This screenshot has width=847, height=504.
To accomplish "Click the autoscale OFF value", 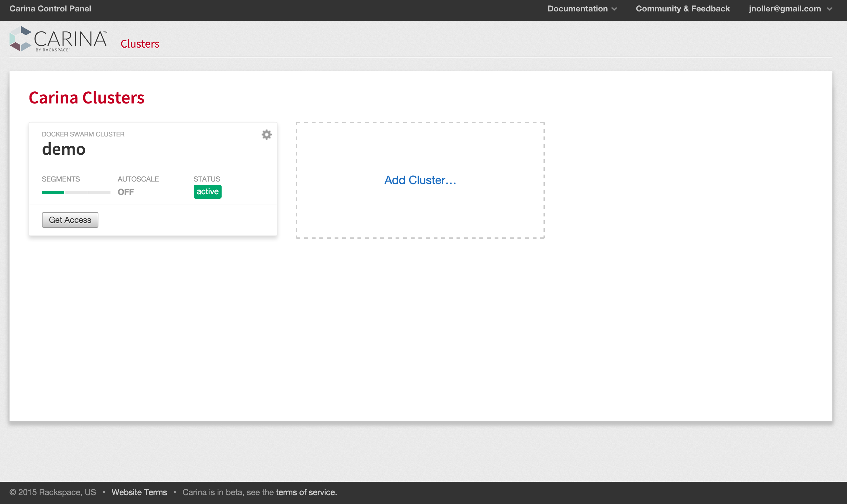I will pos(126,192).
